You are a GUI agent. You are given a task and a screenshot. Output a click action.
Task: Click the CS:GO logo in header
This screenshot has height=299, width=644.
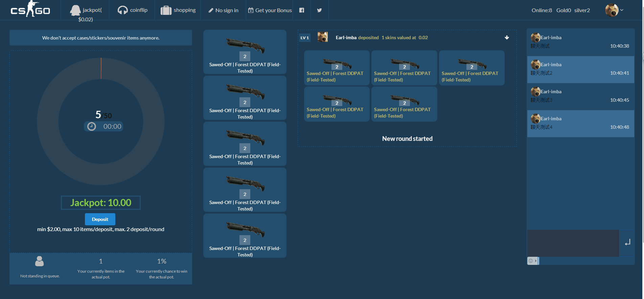tap(30, 9)
